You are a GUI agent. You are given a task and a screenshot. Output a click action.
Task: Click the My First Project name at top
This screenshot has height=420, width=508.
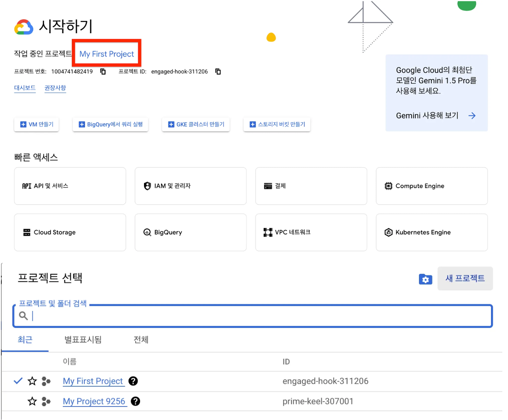pos(106,54)
